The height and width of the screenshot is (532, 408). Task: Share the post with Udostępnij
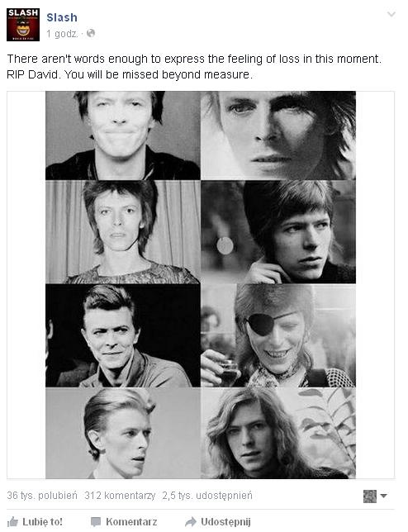218,521
